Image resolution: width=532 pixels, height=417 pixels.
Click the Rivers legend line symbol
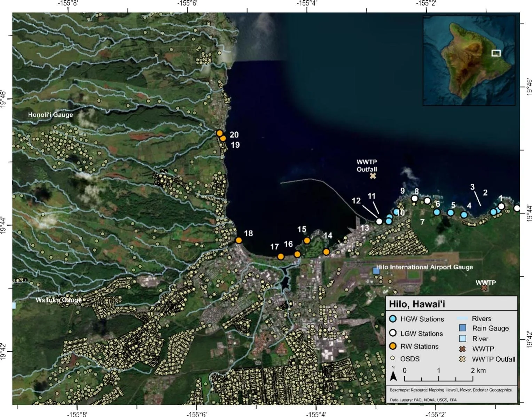pyautogui.click(x=463, y=318)
